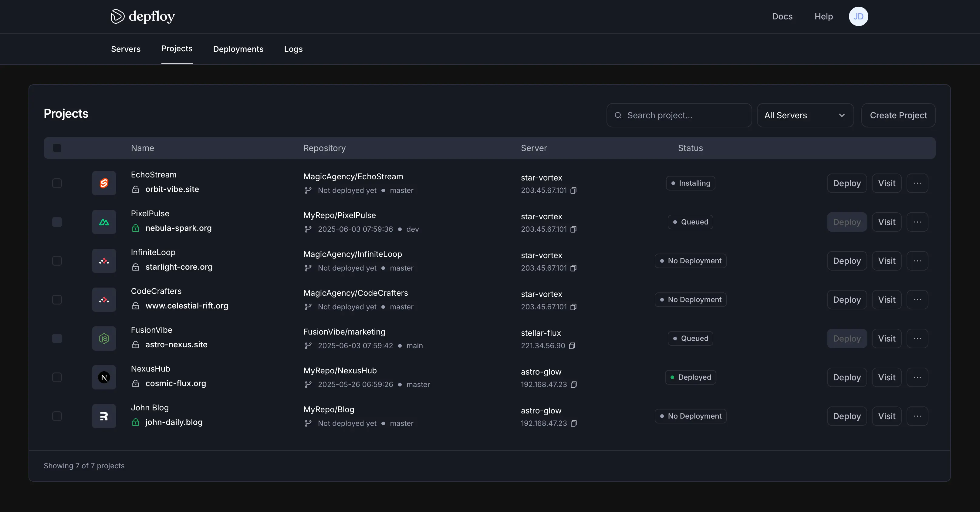The width and height of the screenshot is (980, 512).
Task: Switch to the Servers tab
Action: click(x=126, y=49)
